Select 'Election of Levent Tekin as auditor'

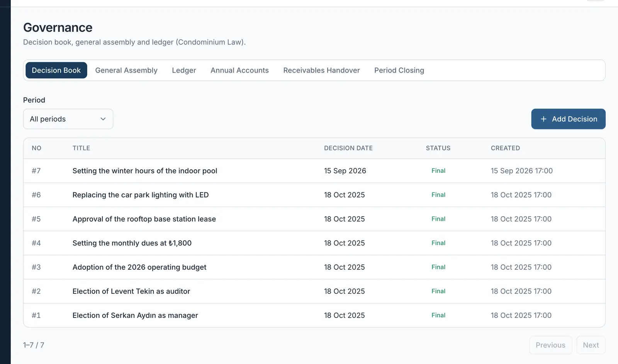click(131, 291)
